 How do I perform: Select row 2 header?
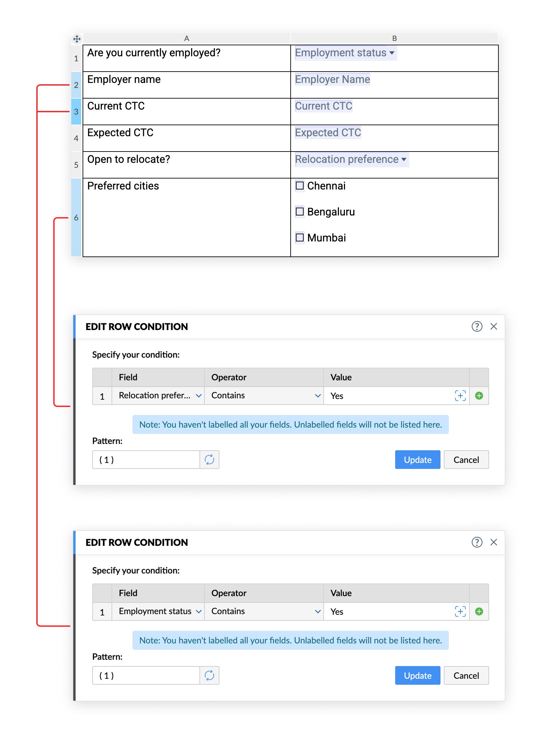click(x=76, y=85)
